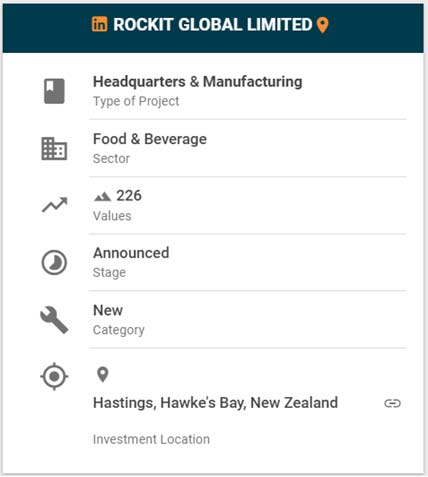Click the Announced stage text
Viewport: 428px width, 477px height.
(x=131, y=253)
